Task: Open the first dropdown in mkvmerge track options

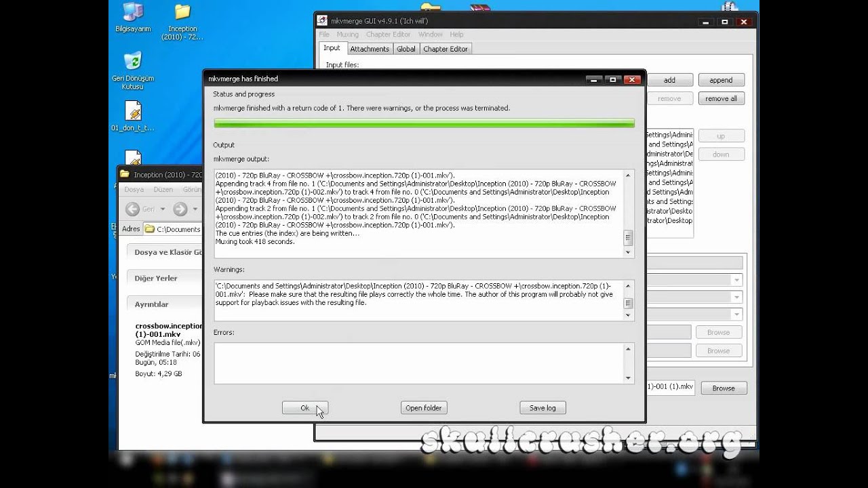Action: (736, 280)
